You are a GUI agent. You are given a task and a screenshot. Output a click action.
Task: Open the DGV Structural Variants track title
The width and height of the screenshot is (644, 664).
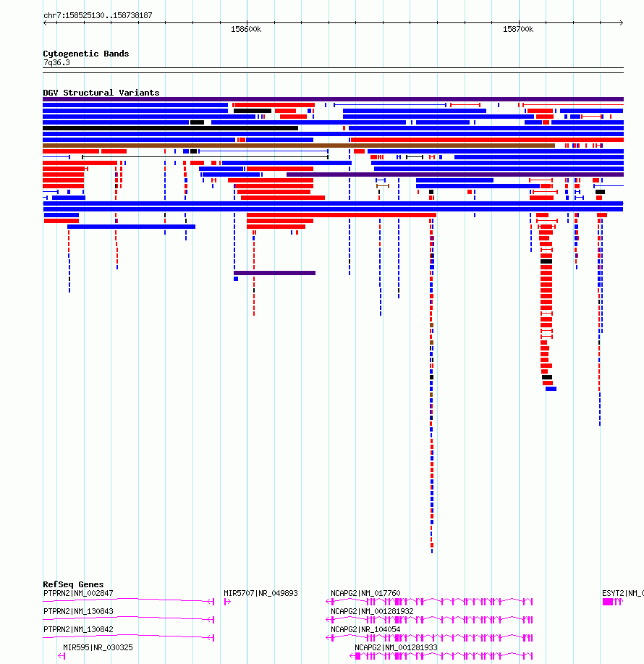tap(101, 92)
